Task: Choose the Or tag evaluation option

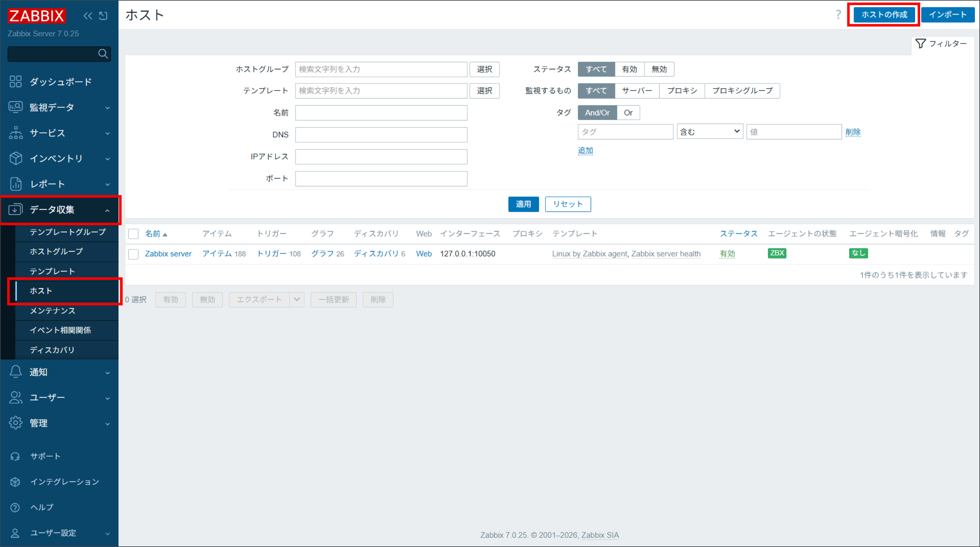Action: pos(628,113)
